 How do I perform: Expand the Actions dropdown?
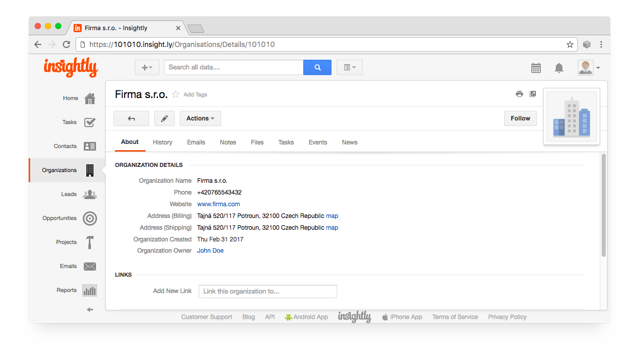tap(200, 118)
